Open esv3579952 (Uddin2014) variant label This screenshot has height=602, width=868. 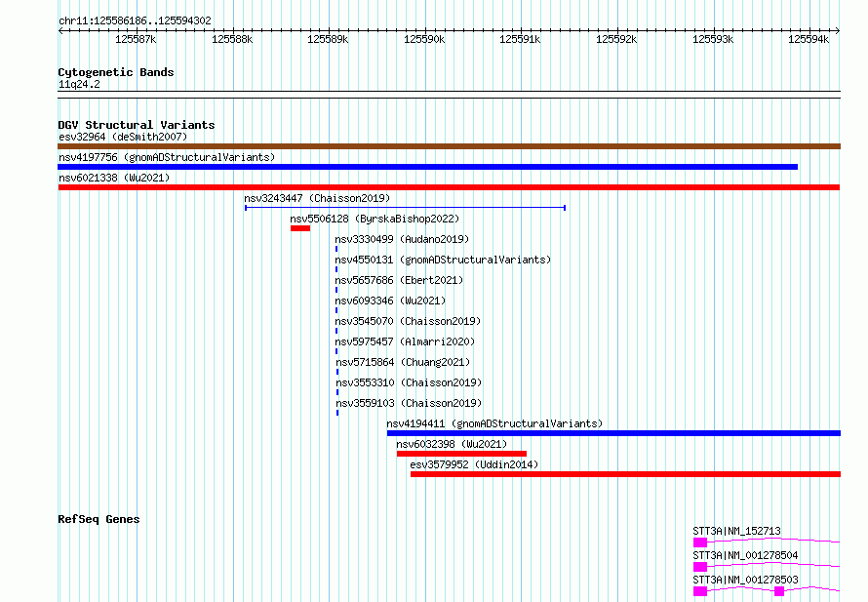coord(474,464)
